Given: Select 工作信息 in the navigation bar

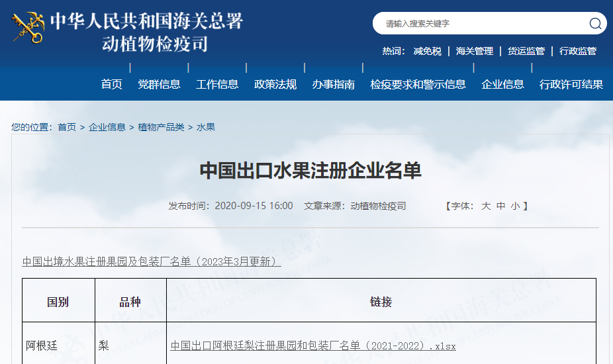Looking at the screenshot, I should [x=217, y=84].
